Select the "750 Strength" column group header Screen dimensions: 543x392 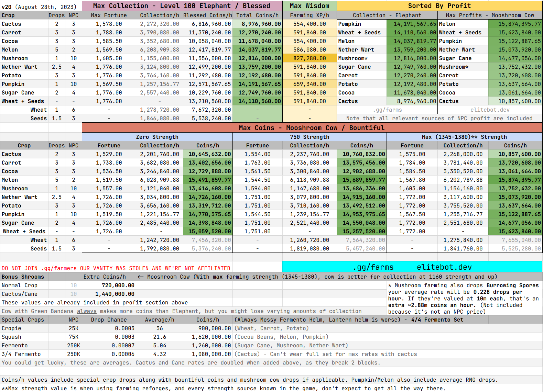pyautogui.click(x=309, y=137)
